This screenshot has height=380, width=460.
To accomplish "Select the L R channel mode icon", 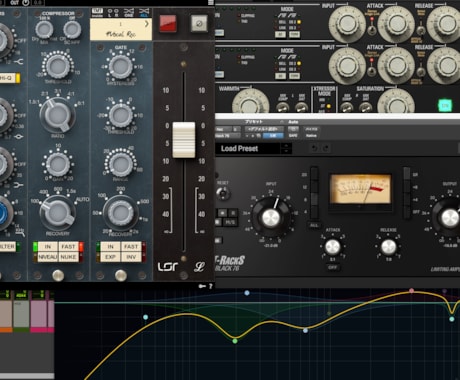I will click(113, 13).
